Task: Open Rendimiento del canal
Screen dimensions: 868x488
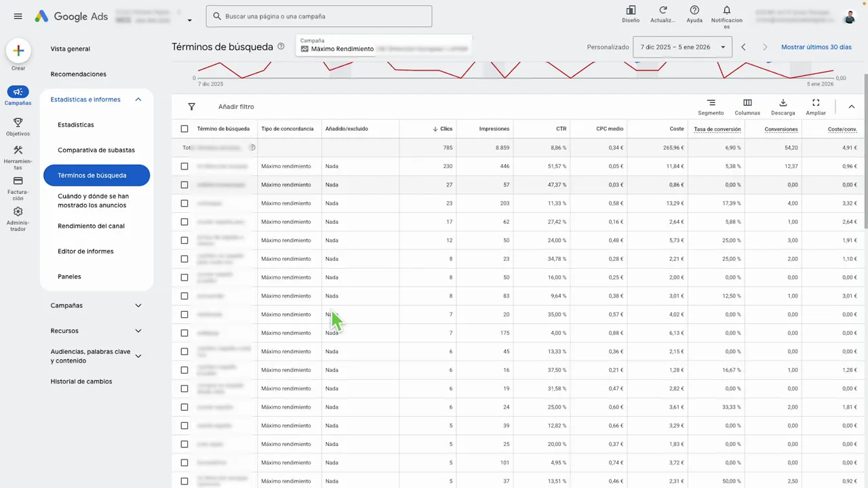Action: 91,226
